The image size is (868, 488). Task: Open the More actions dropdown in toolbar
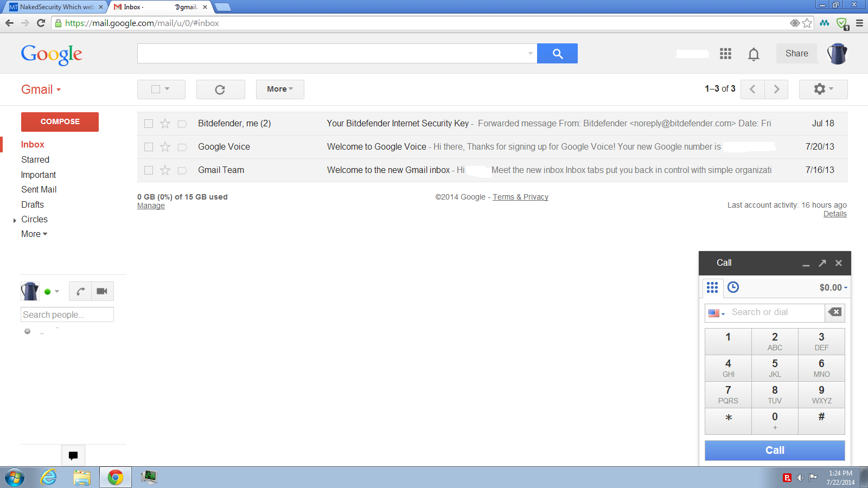[280, 89]
